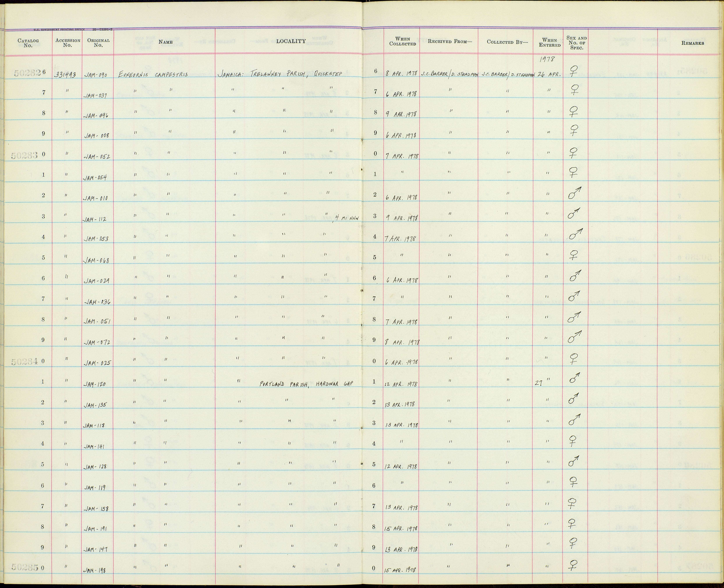Select the "Sex and No. of Spec." header
Image resolution: width=724 pixels, height=588 pixels.
pyautogui.click(x=576, y=43)
